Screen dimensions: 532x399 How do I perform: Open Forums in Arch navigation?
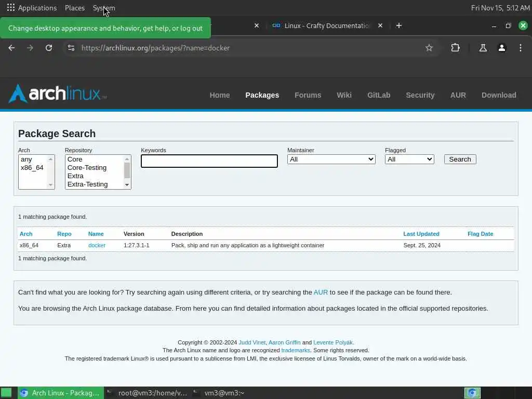(x=308, y=95)
